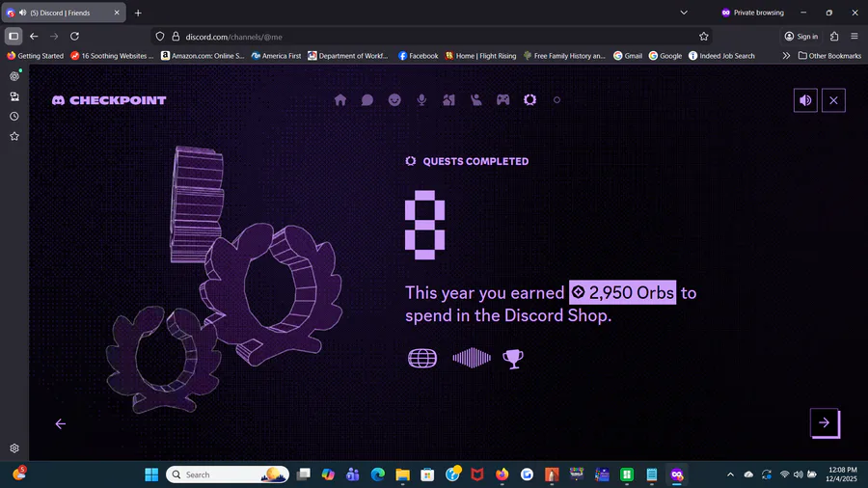The width and height of the screenshot is (868, 488).
Task: Open a new browser tab
Action: 138,13
